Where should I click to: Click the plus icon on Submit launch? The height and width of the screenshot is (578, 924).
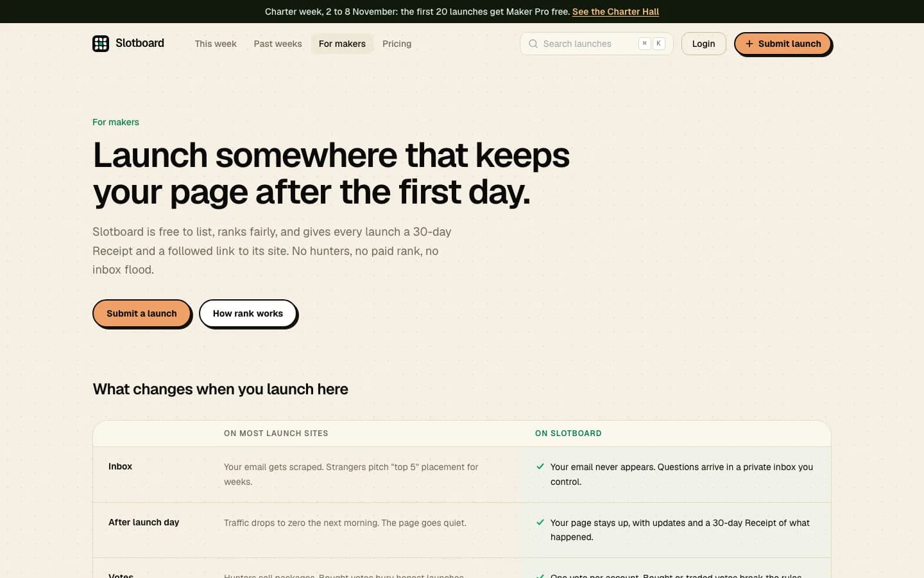tap(749, 44)
